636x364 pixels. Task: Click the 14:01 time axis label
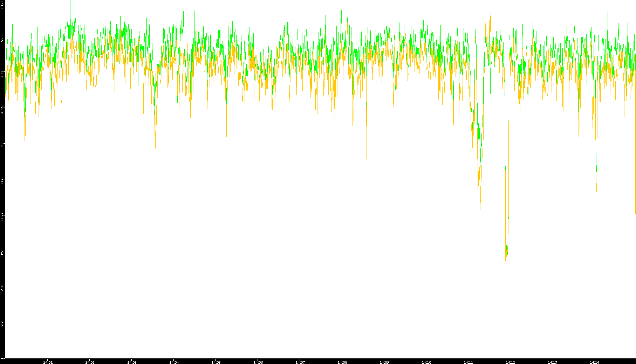48,362
